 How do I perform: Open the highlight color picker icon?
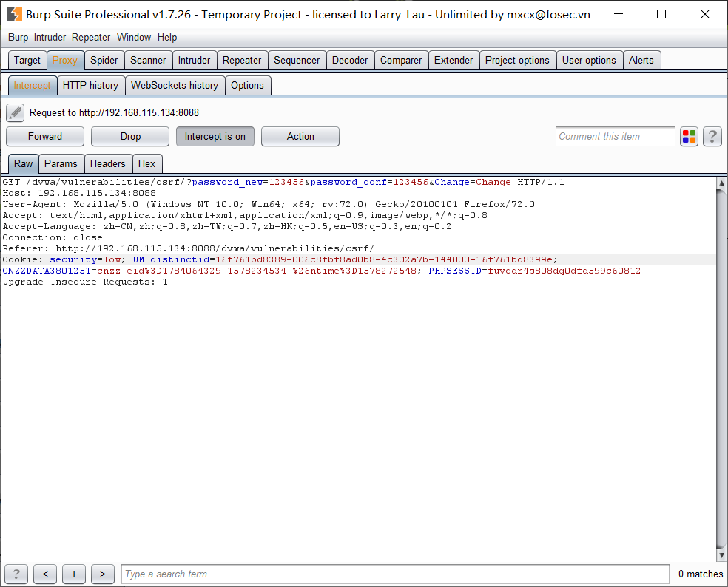(x=689, y=137)
